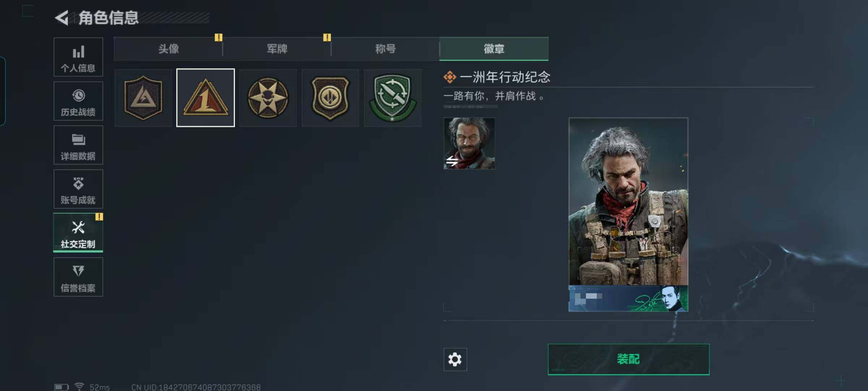The width and height of the screenshot is (868, 391).
Task: Select the dark triangle lightning badge
Action: 143,98
